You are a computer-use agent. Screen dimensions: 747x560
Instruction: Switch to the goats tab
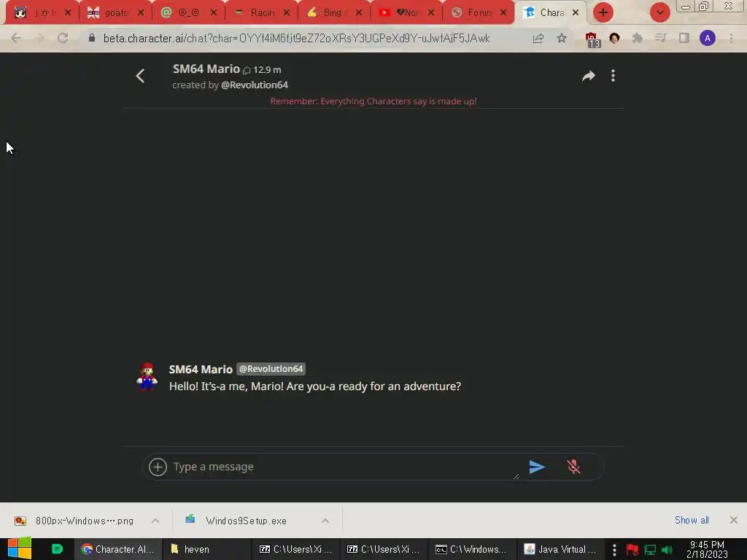tap(115, 12)
